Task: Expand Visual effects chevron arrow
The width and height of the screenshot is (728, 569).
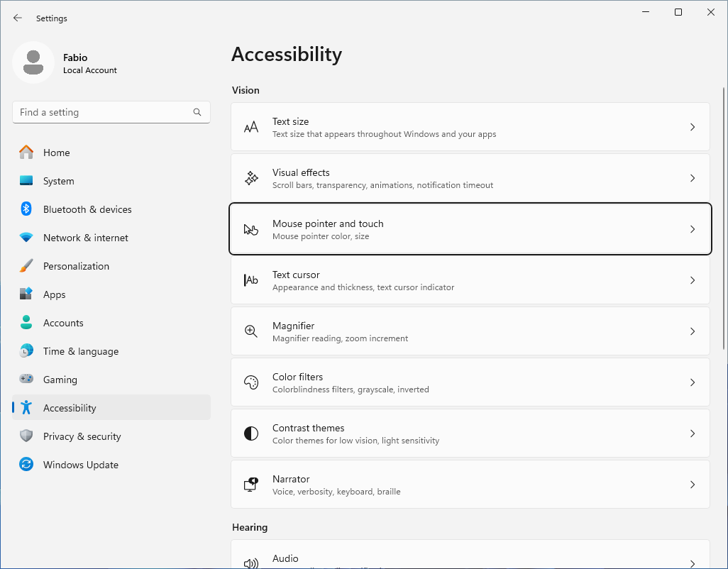Action: (x=693, y=178)
